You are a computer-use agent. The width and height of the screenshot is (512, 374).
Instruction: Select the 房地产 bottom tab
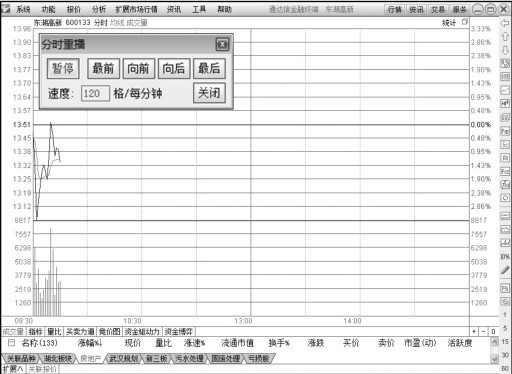point(91,359)
